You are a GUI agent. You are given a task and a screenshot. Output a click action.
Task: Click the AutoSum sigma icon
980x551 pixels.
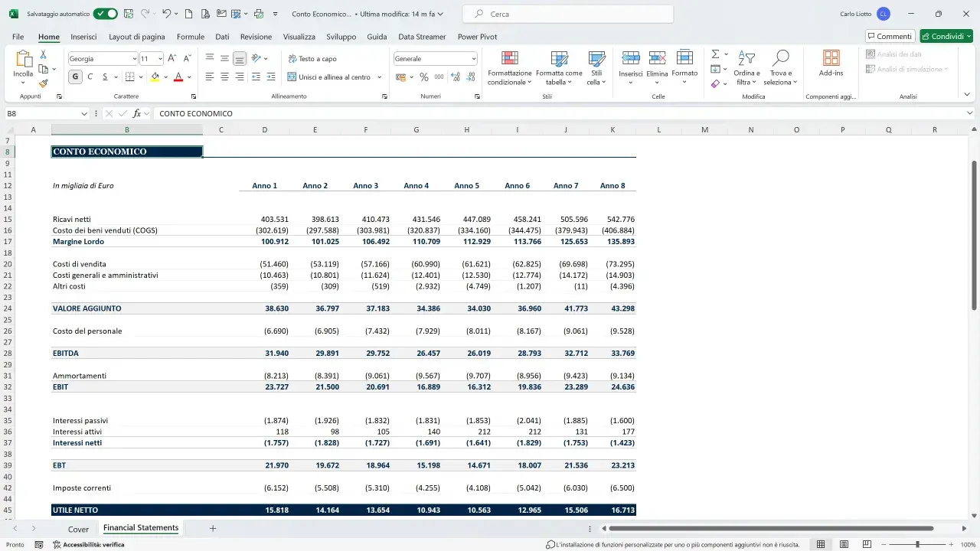715,54
